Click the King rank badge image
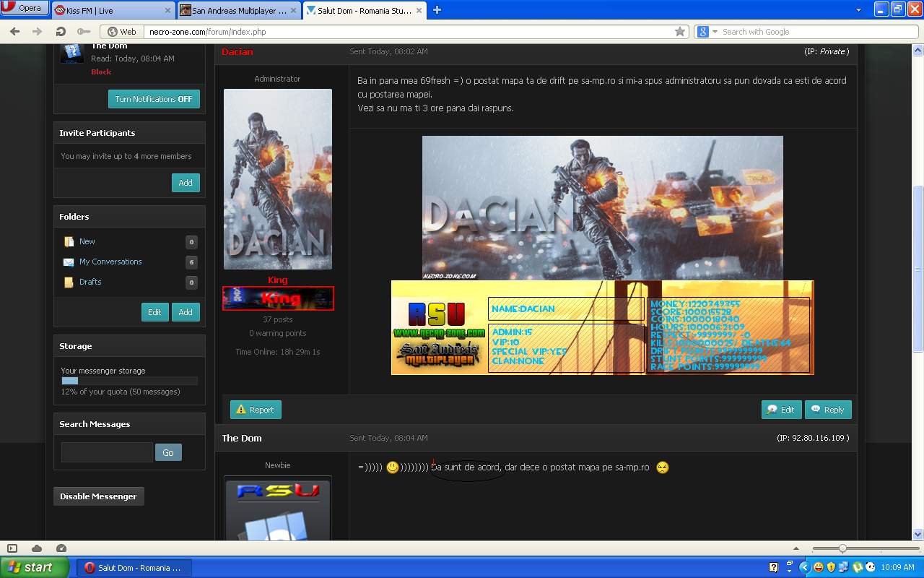Viewport: 924px width, 578px height. click(278, 298)
